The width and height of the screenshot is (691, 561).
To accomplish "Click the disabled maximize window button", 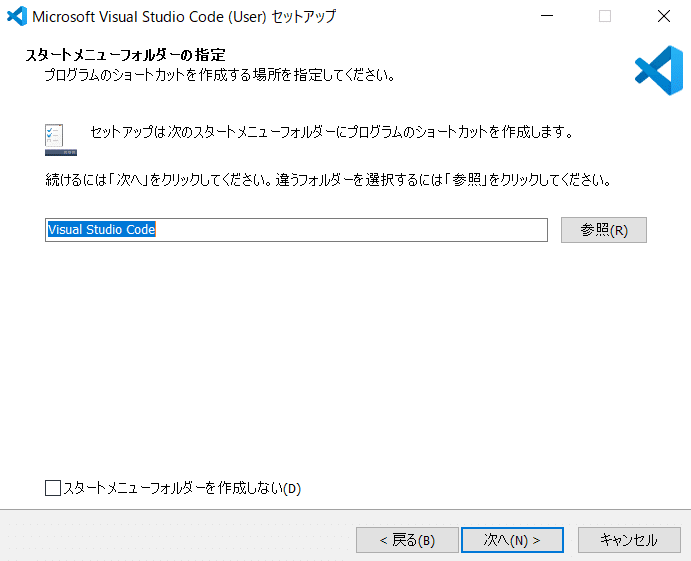I will [605, 16].
